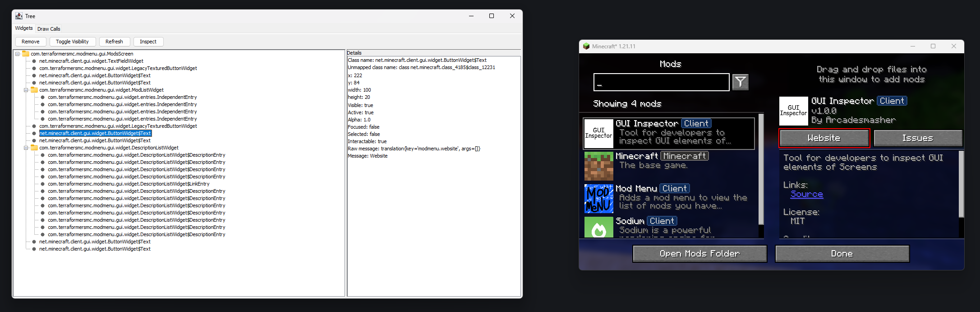The image size is (980, 312).
Task: Click the 'Unmapped class name' details line
Action: [x=421, y=67]
